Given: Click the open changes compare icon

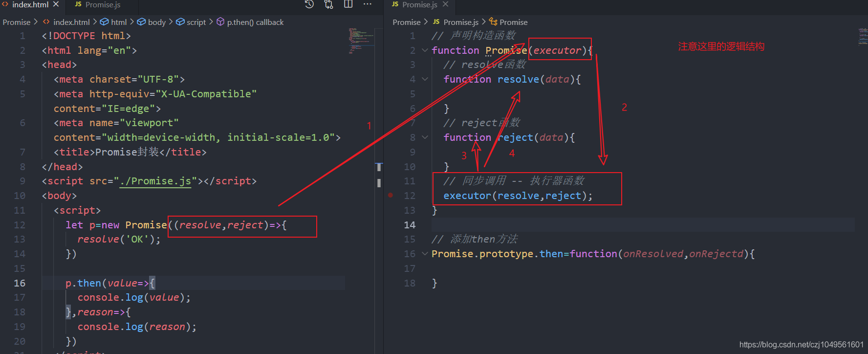Looking at the screenshot, I should tap(329, 4).
